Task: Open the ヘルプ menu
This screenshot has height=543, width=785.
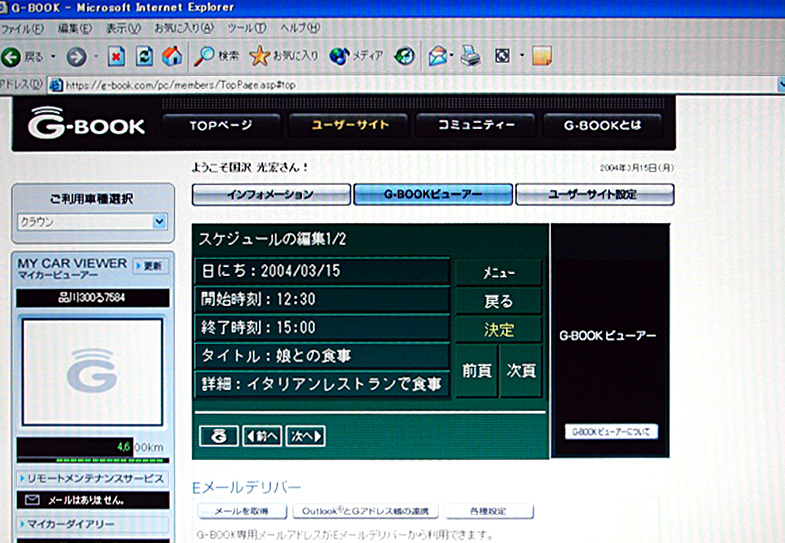Action: coord(299,29)
